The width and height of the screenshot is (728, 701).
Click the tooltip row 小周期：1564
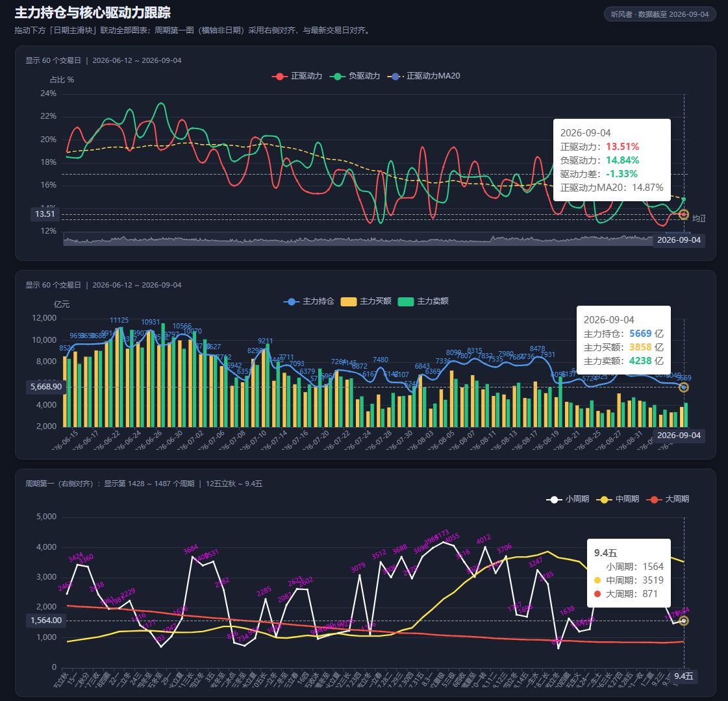[x=629, y=567]
